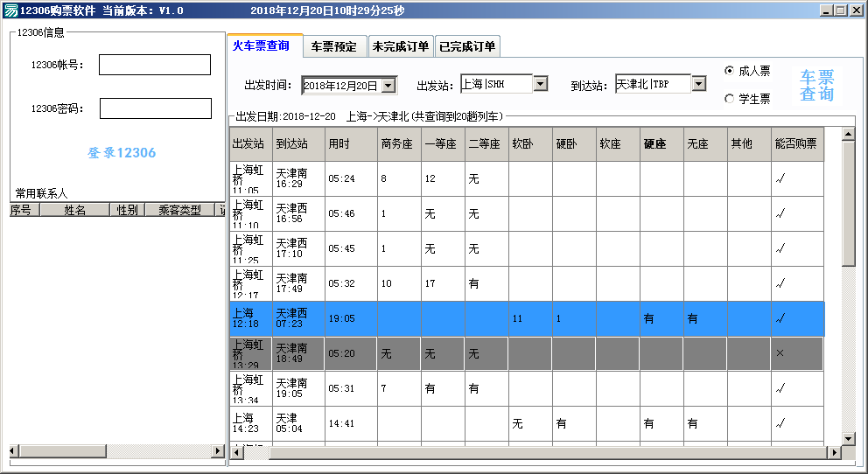The image size is (868, 474).
Task: Click the contacts list right scroll arrow
Action: [x=219, y=450]
